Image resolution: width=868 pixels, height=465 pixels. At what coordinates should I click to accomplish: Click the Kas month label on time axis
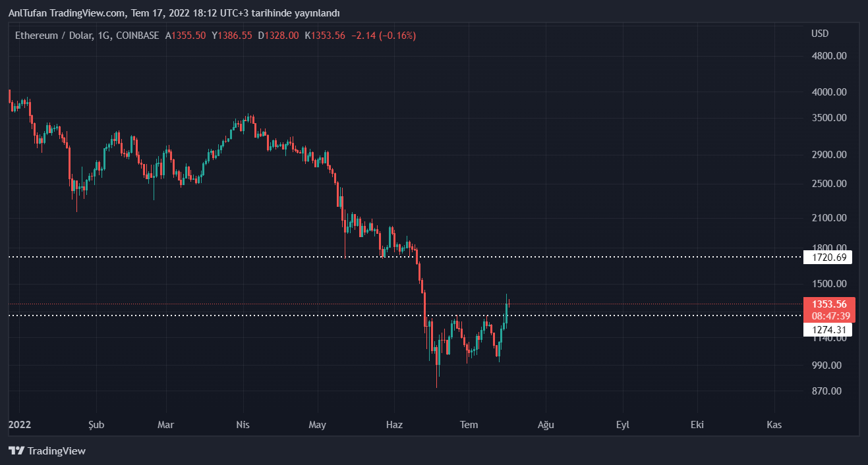[774, 425]
